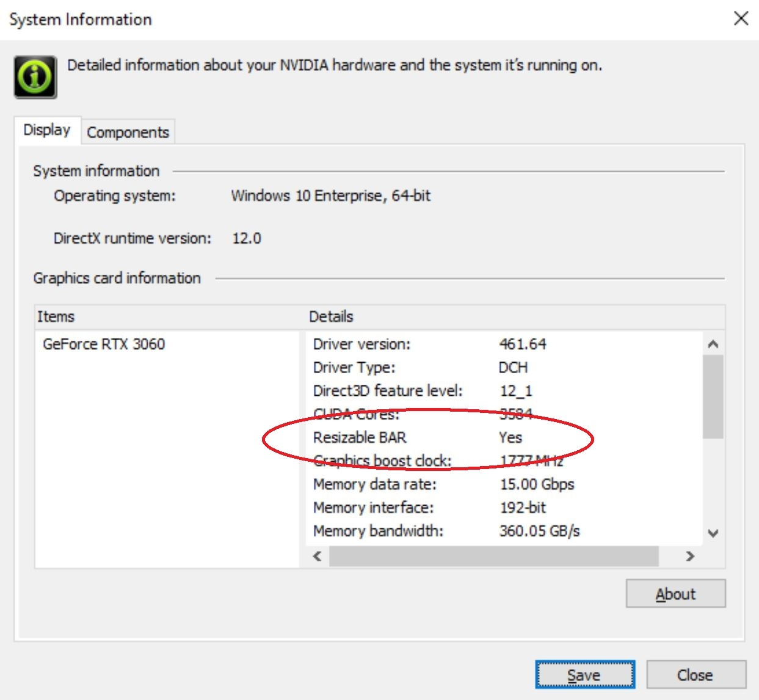
Task: Select the Memory interface label
Action: click(373, 508)
